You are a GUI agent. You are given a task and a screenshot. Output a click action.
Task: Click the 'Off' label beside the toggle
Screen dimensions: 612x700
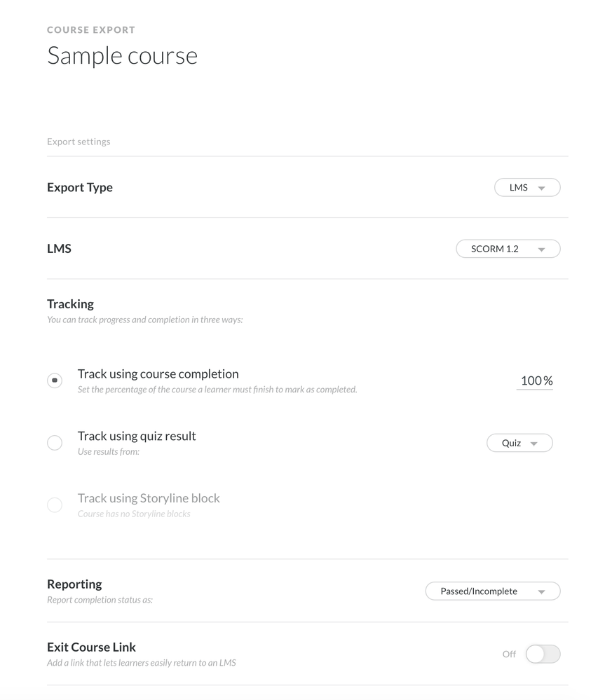(509, 654)
